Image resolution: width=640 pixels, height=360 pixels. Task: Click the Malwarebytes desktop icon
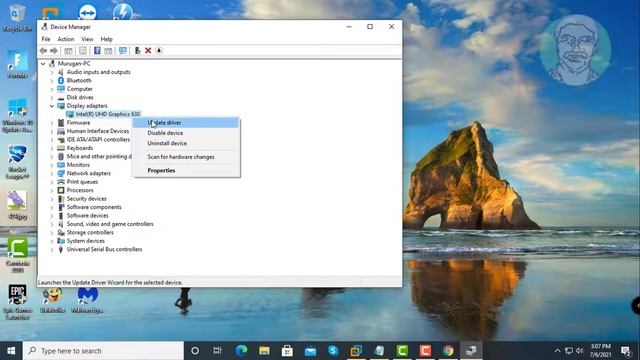pos(87,300)
